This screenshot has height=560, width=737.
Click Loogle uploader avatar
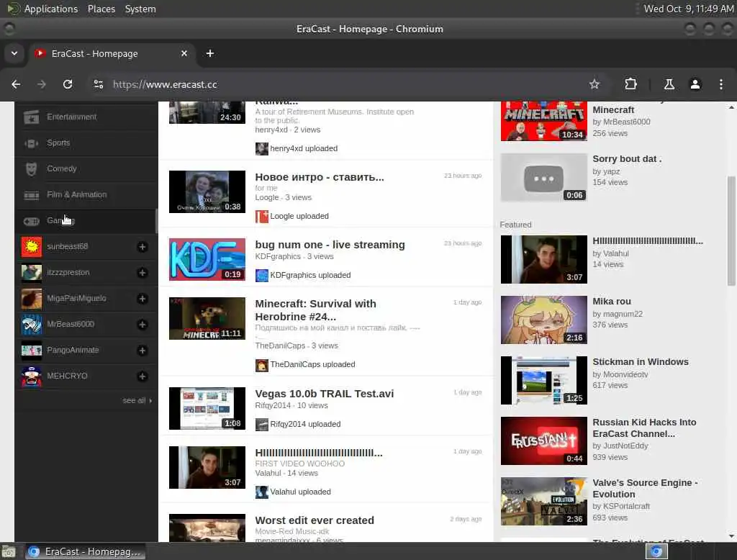click(261, 216)
